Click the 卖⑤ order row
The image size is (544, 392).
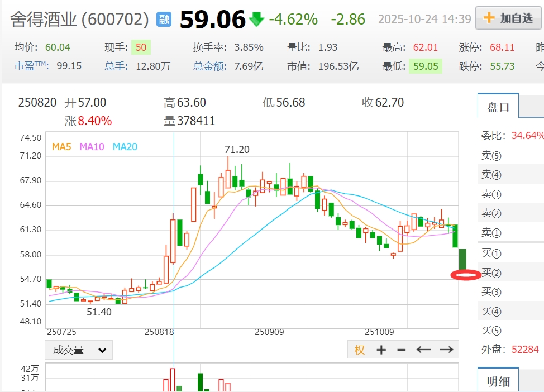coord(511,156)
